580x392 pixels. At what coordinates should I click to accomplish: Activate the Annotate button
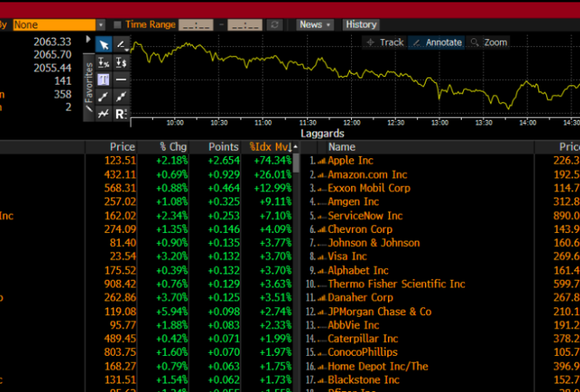tap(437, 42)
